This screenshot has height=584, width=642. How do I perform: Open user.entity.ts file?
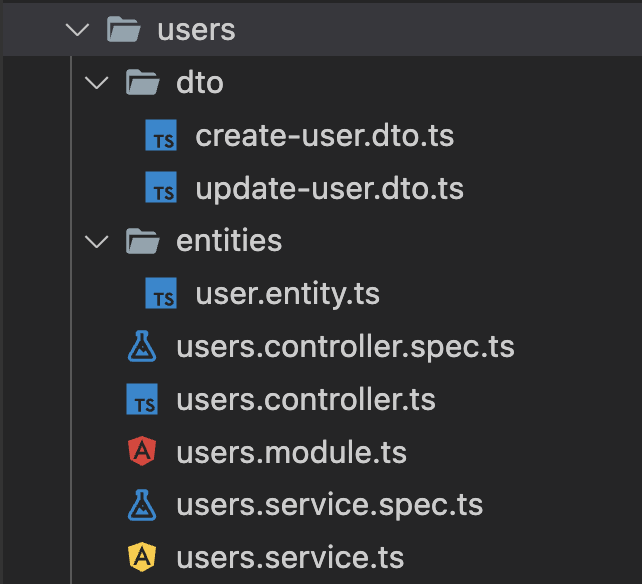pyautogui.click(x=287, y=294)
